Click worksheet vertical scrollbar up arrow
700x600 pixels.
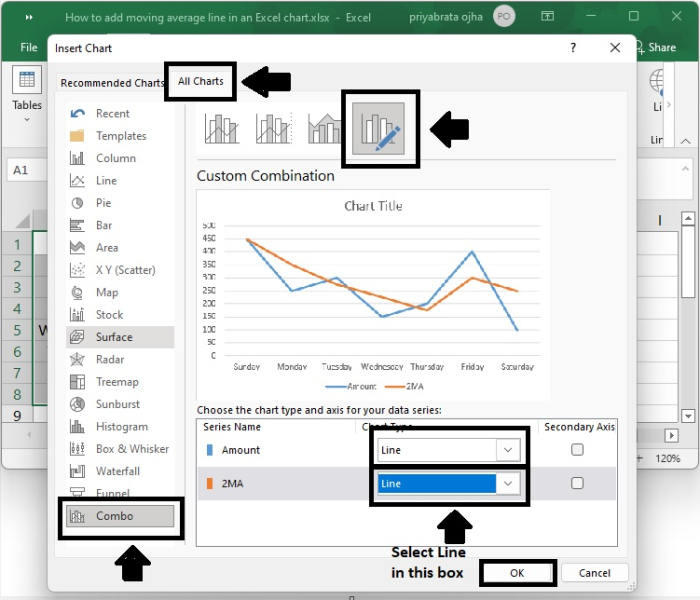tap(688, 218)
